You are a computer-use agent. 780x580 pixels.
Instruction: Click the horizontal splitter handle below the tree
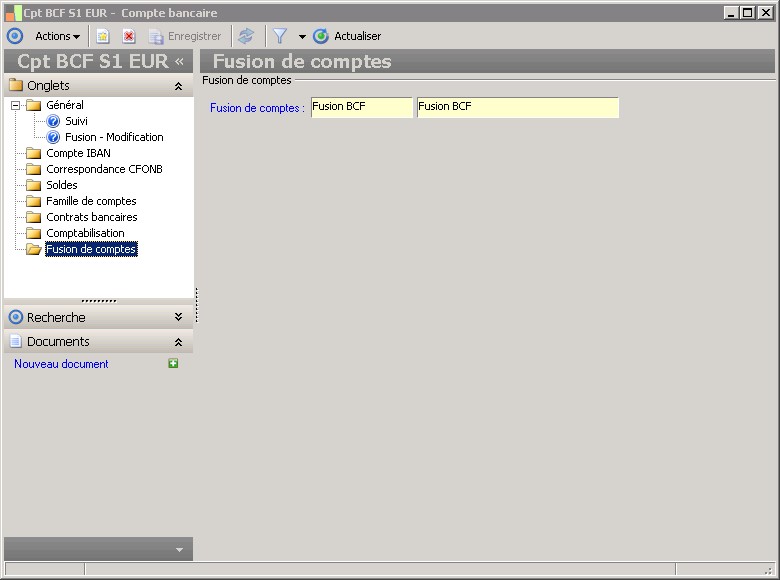click(x=98, y=301)
